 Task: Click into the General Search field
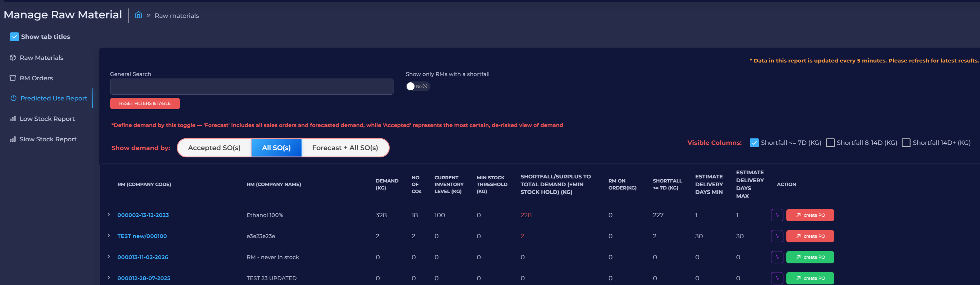[252, 87]
